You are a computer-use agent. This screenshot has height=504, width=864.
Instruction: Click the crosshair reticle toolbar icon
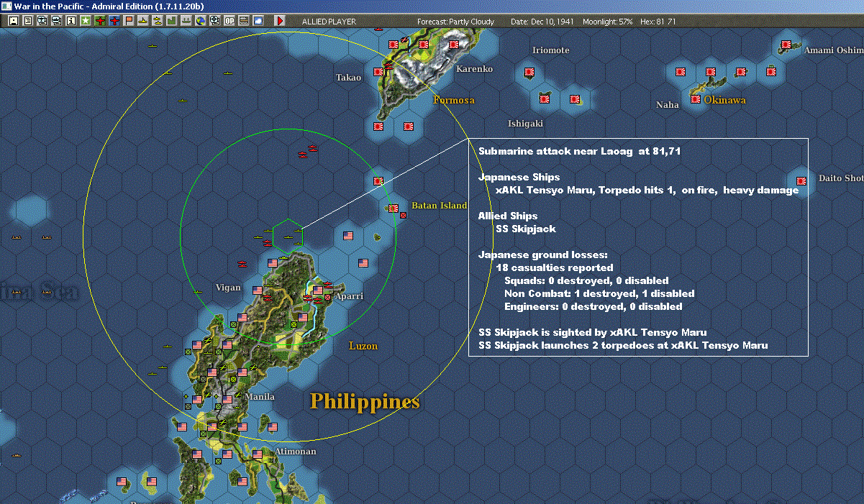tap(214, 22)
